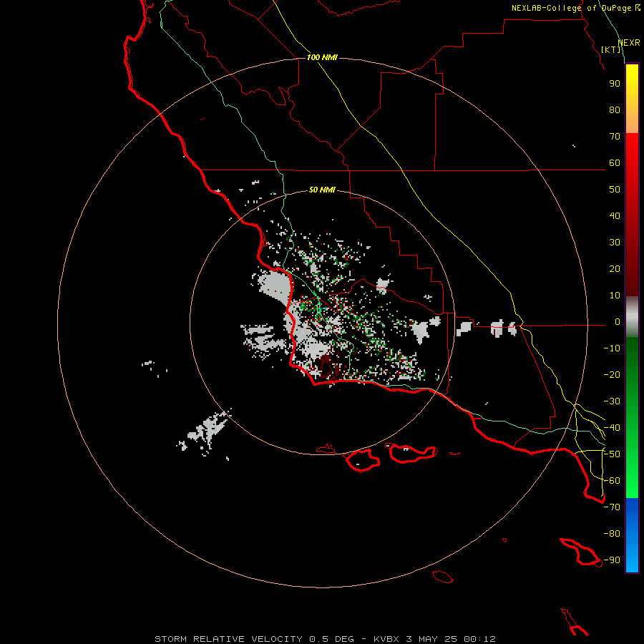This screenshot has height=644, width=644.
Task: Click the -10 value on the velocity scale
Action: [x=612, y=348]
